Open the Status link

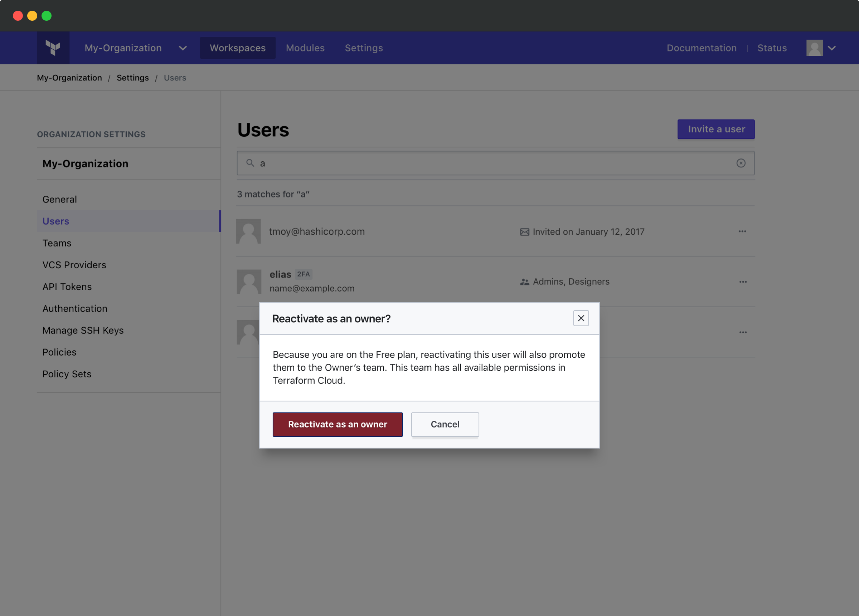tap(772, 48)
